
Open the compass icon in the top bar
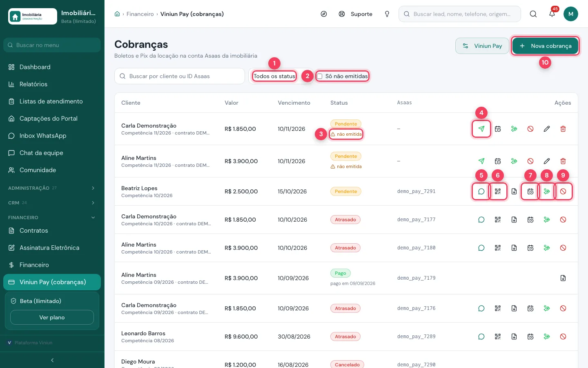point(324,14)
